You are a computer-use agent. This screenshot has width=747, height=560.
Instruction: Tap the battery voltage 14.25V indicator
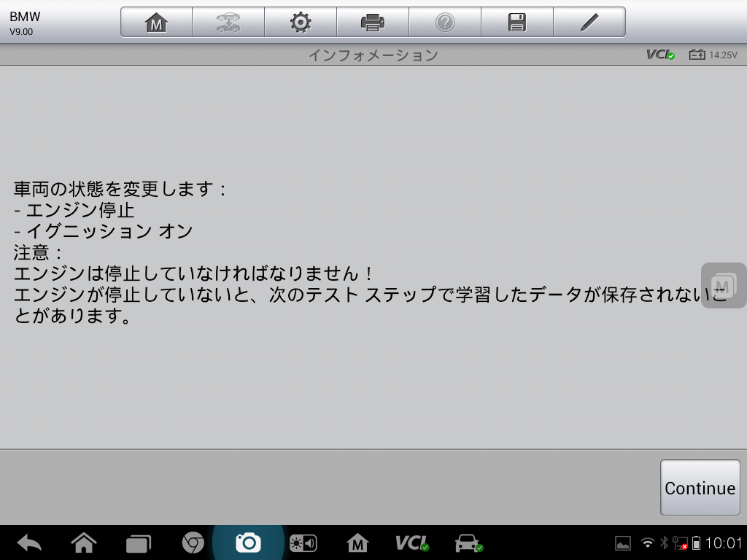[x=713, y=55]
